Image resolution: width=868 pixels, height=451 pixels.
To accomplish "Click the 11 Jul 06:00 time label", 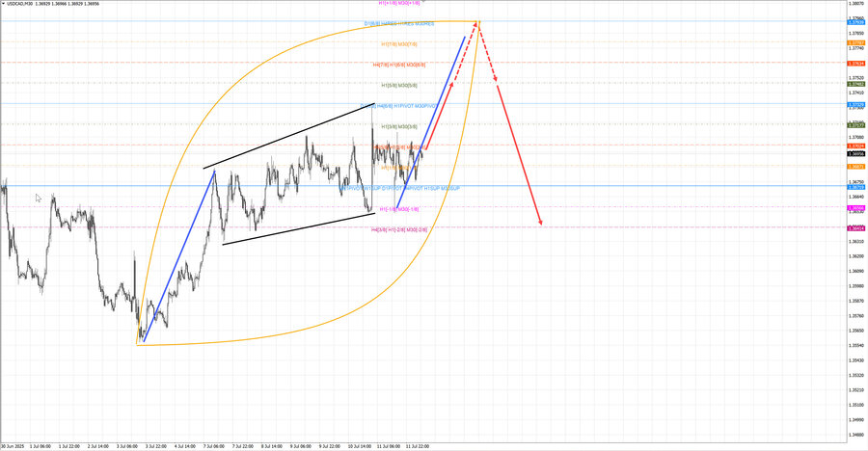I will (x=389, y=446).
